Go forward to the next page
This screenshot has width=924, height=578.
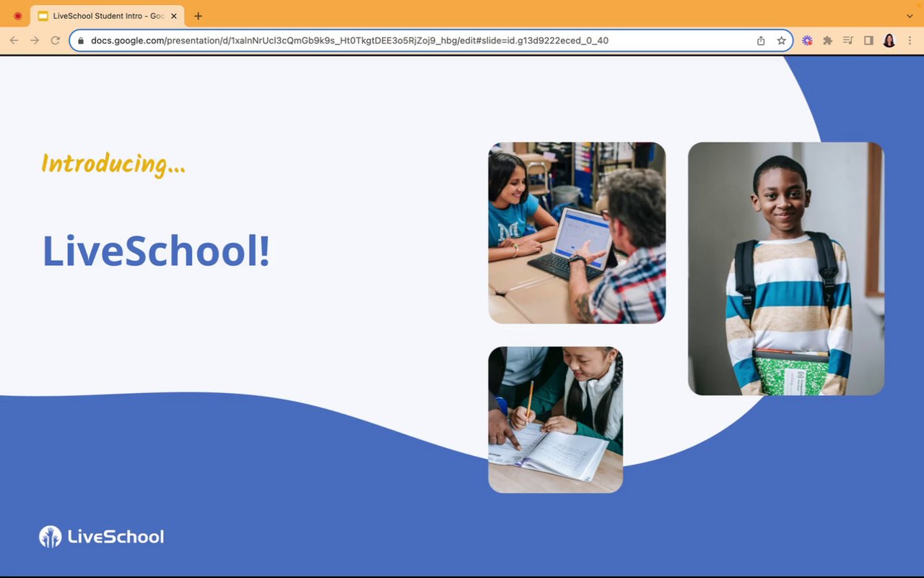point(35,40)
